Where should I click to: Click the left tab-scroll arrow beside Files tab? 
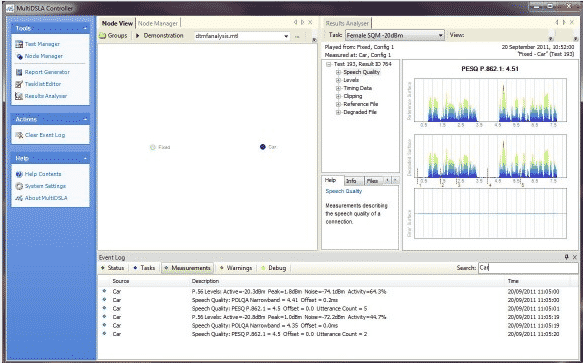click(x=388, y=180)
